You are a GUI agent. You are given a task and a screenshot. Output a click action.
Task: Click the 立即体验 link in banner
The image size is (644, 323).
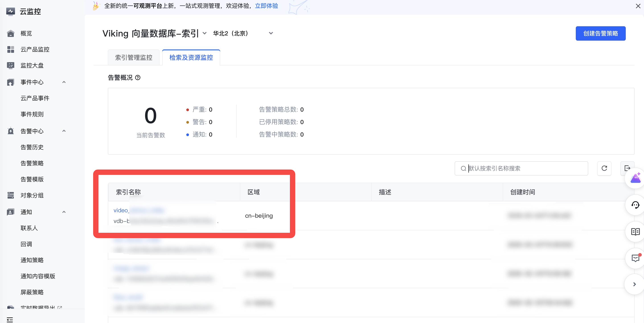pos(266,6)
